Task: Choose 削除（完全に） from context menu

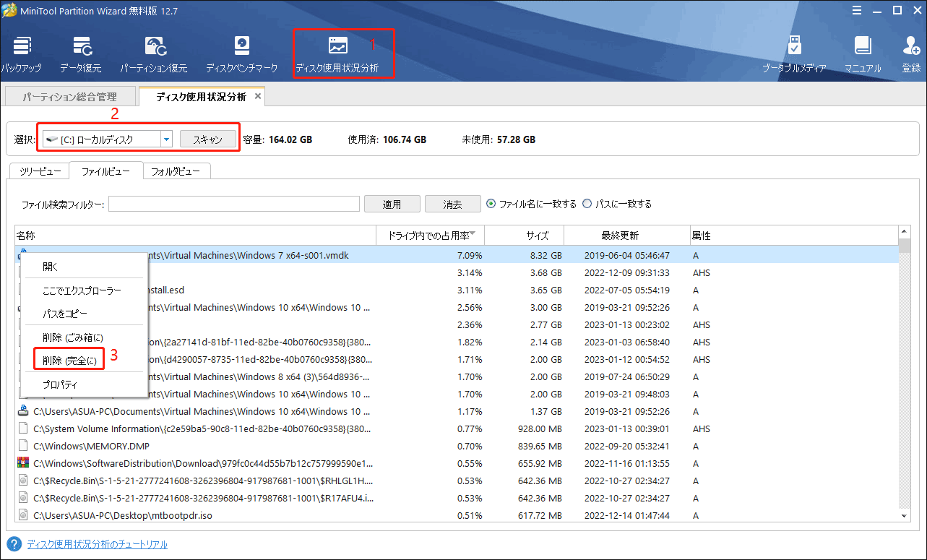Action: [x=69, y=358]
